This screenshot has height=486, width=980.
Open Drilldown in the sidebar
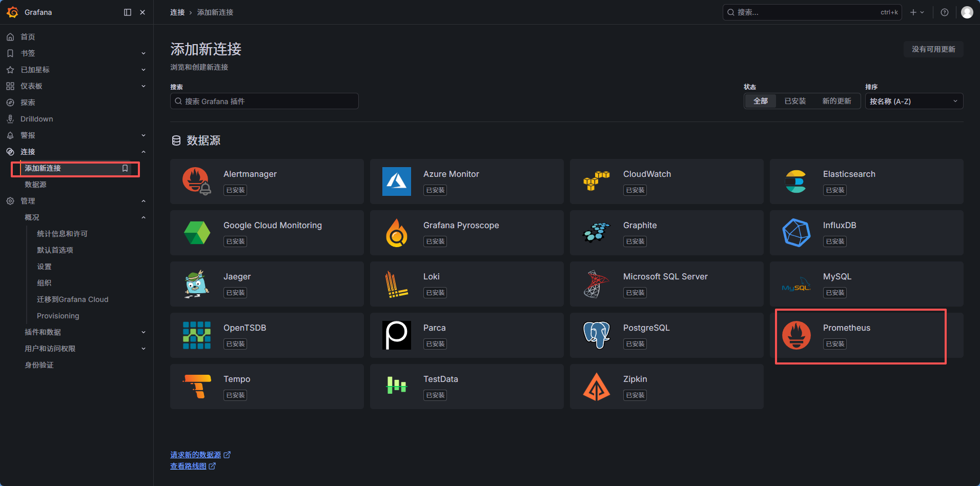point(37,119)
